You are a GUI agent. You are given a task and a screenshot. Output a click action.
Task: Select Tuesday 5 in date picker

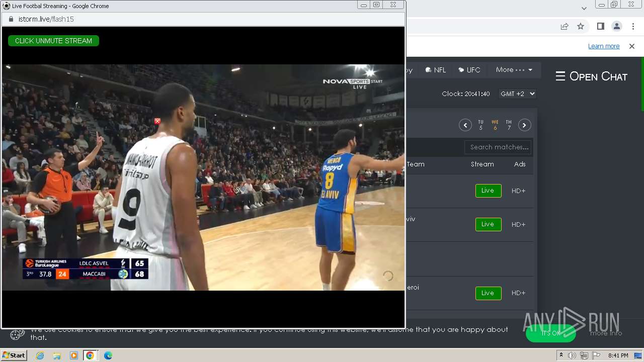coord(480,125)
